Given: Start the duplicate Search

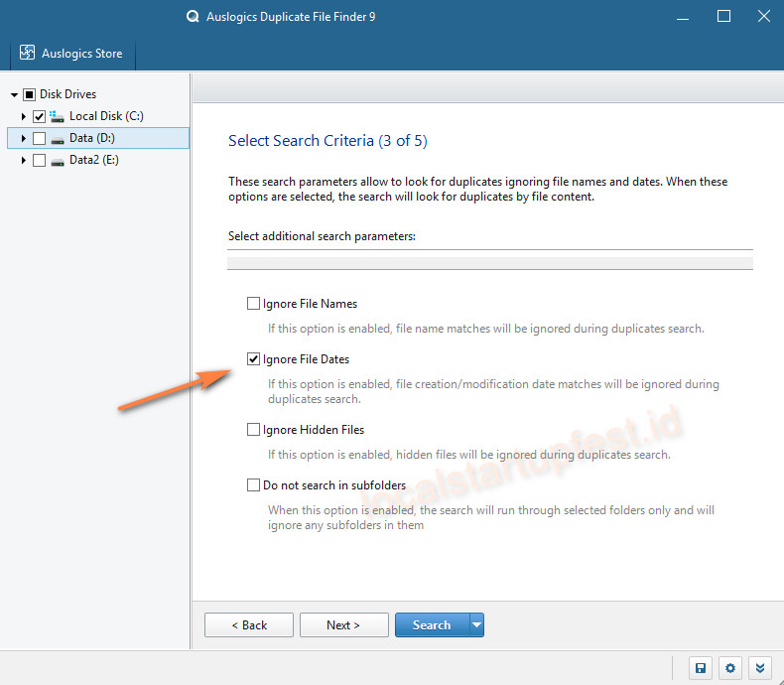Looking at the screenshot, I should tap(432, 625).
